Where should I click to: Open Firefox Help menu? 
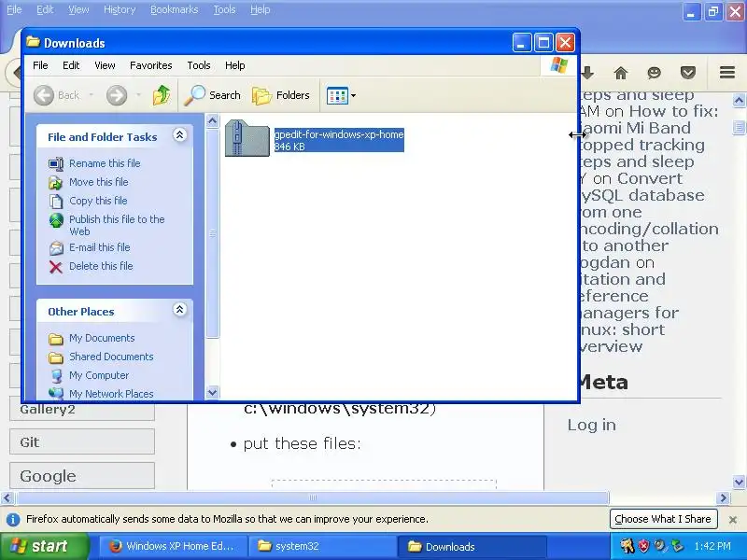(261, 9)
